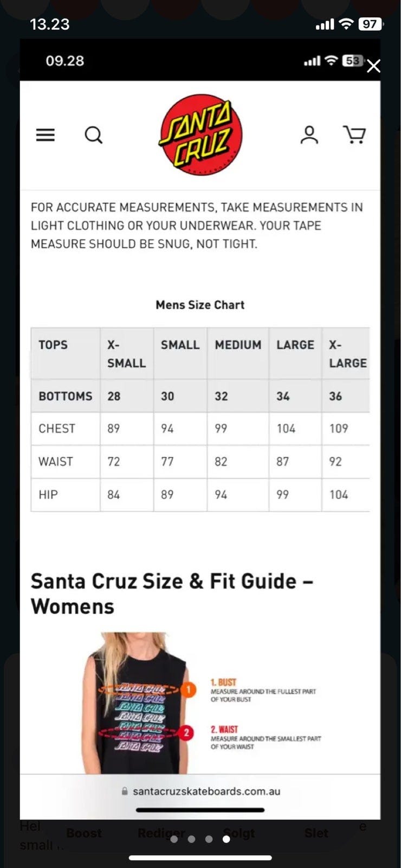
Task: Tap the red number 2 waist marker
Action: pyautogui.click(x=186, y=733)
